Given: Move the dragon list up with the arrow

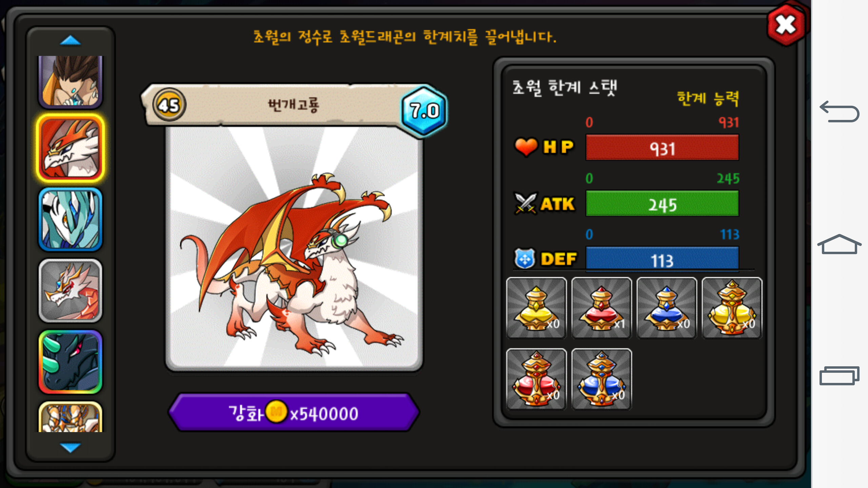Looking at the screenshot, I should click(70, 40).
